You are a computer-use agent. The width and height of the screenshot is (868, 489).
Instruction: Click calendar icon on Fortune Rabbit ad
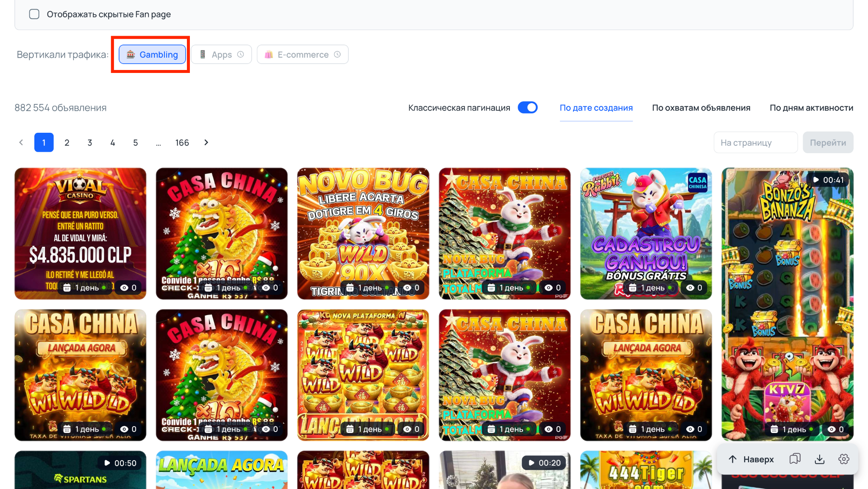click(x=632, y=288)
